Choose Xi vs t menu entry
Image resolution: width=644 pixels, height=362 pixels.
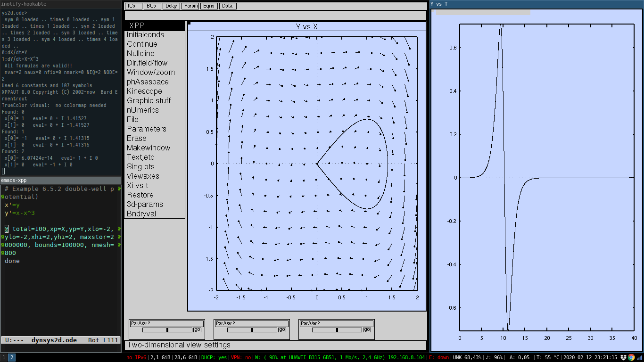coord(155,186)
